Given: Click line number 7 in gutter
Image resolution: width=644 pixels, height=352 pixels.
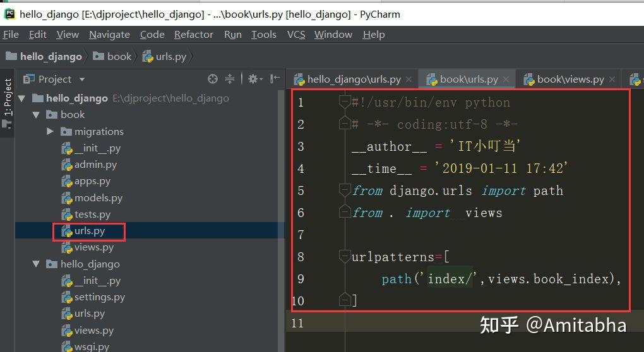Looking at the screenshot, I should 301,235.
